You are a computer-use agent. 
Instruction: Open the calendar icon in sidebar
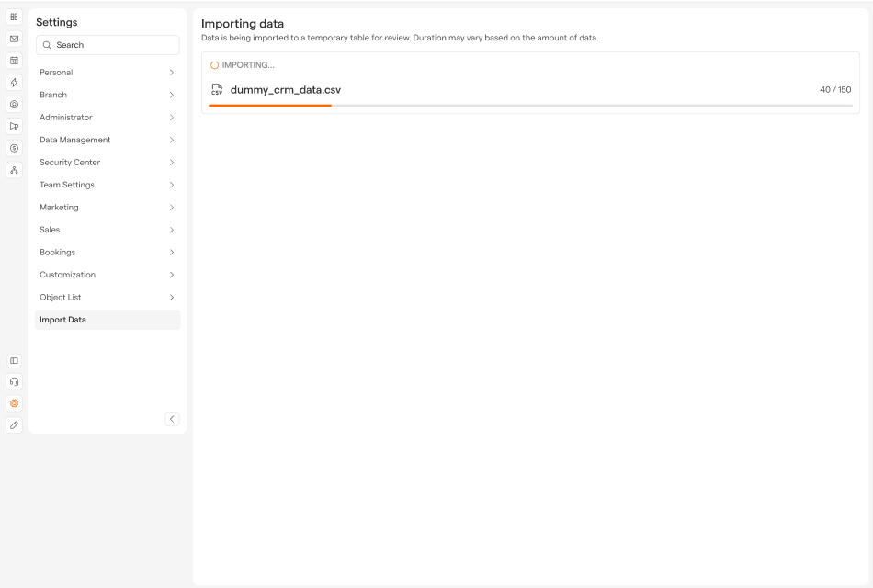click(14, 61)
